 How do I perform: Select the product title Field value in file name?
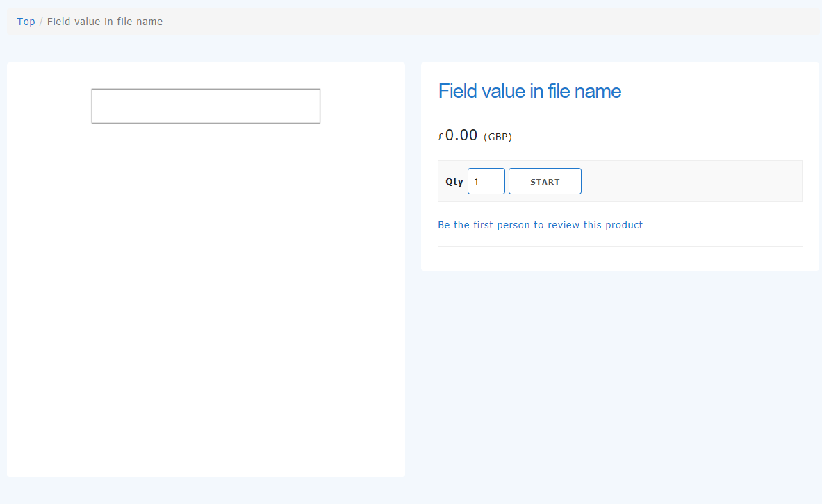(x=529, y=91)
